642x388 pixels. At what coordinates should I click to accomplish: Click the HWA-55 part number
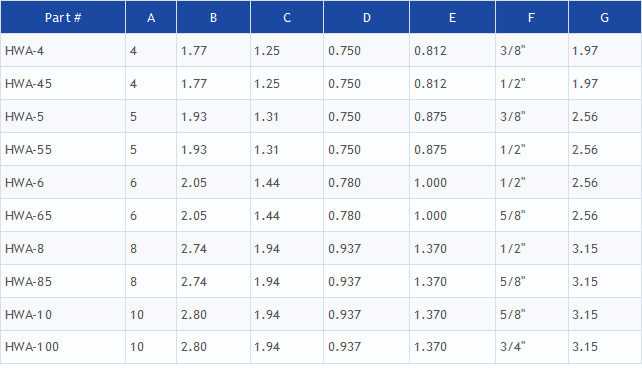[28, 149]
